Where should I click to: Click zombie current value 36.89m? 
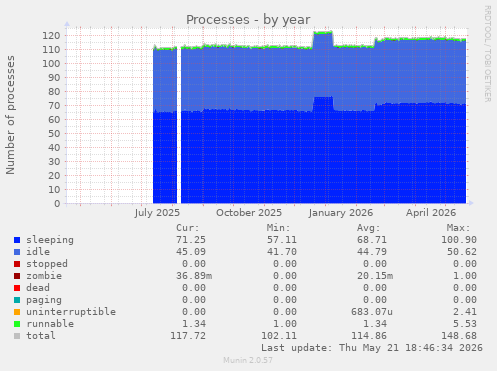point(194,276)
